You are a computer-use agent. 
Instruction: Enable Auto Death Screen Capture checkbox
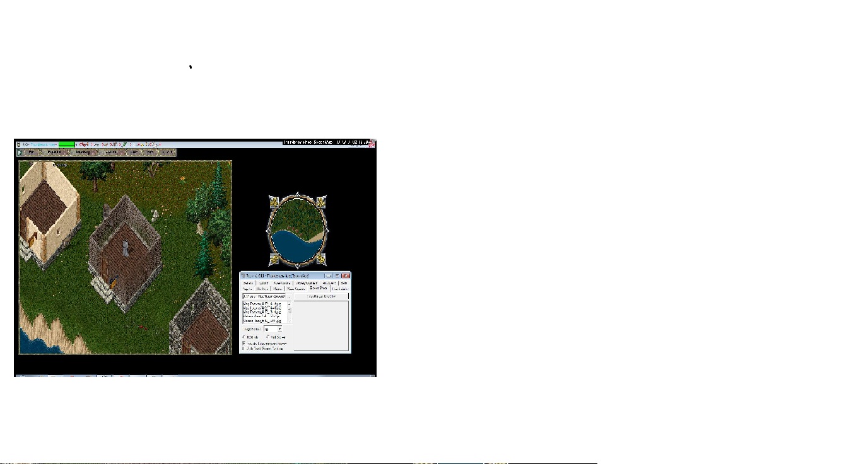(243, 349)
